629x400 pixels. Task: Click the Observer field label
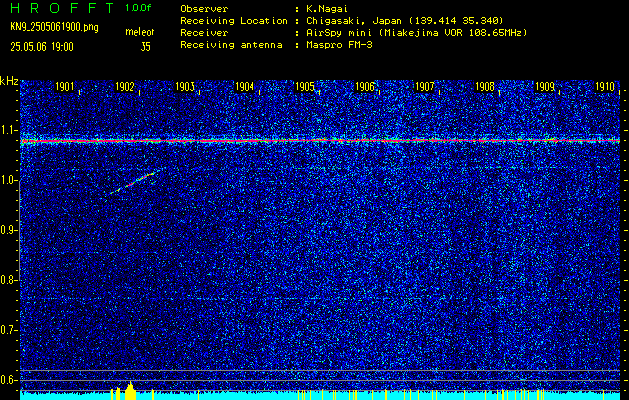pyautogui.click(x=204, y=9)
